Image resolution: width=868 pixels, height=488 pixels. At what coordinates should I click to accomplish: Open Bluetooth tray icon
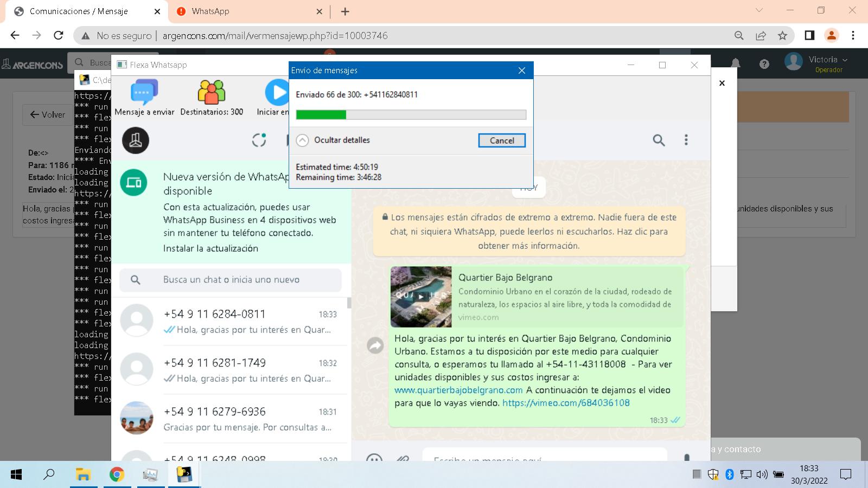click(729, 474)
